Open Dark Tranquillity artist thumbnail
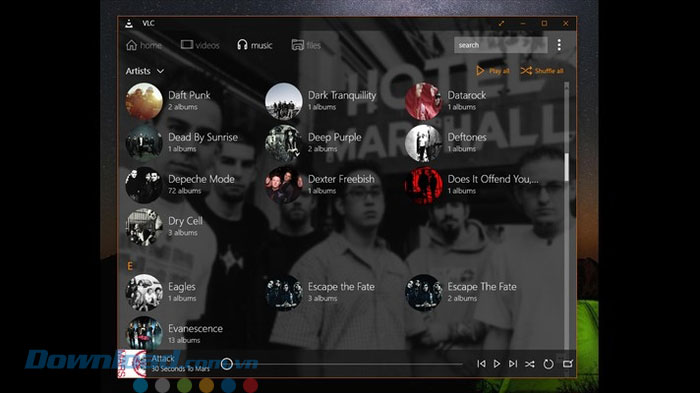Viewport: 700px width, 393px height. coord(283,101)
